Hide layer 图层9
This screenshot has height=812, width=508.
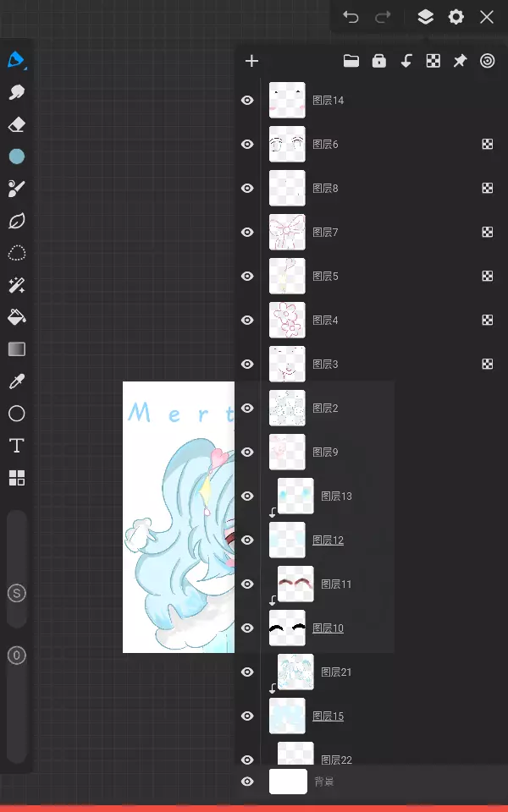click(247, 452)
